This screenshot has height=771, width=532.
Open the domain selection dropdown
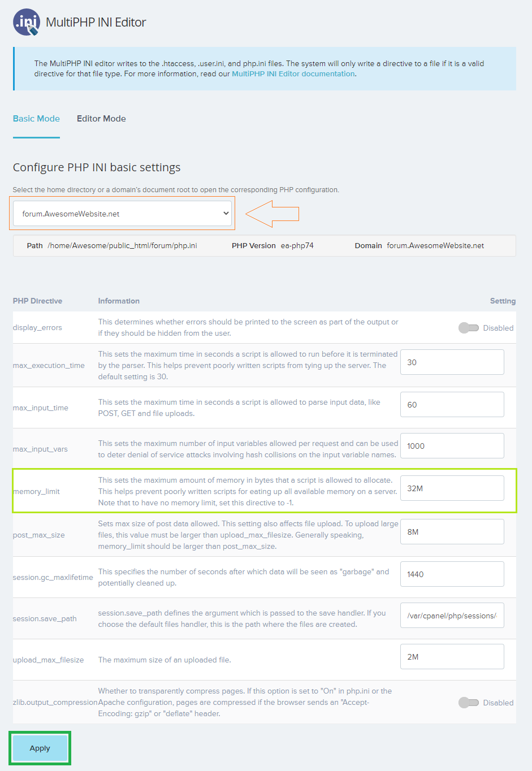coord(123,214)
